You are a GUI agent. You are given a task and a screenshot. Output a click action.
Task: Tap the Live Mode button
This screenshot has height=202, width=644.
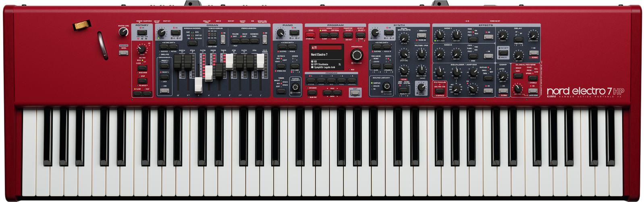pos(312,93)
